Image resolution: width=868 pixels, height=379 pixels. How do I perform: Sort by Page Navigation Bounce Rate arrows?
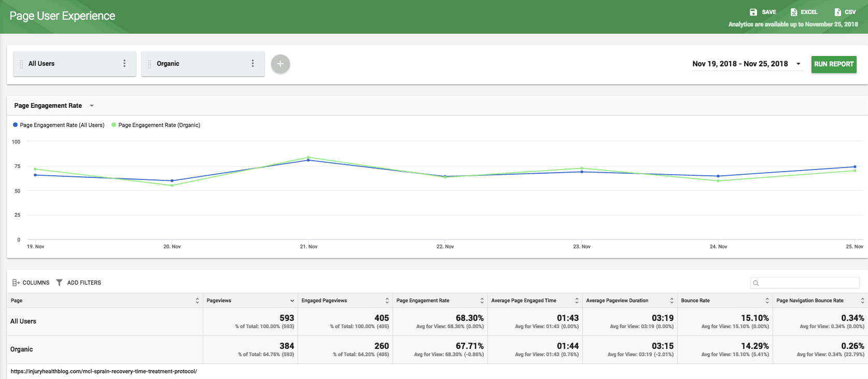862,301
